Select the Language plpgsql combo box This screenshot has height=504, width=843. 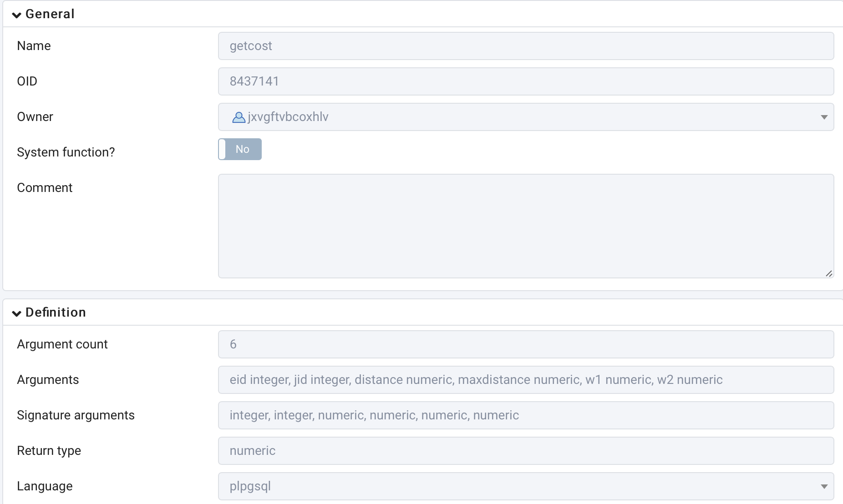(526, 486)
